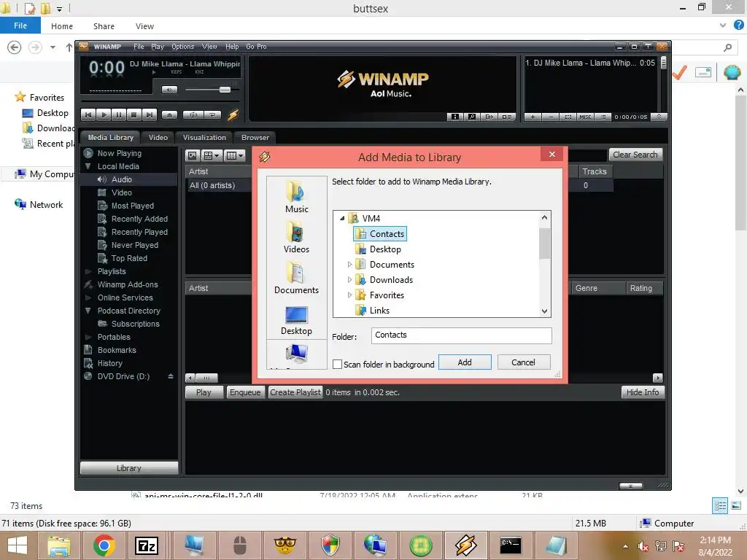Screen dimensions: 747x560
Task: Expand the Portables tree node
Action: pos(88,337)
